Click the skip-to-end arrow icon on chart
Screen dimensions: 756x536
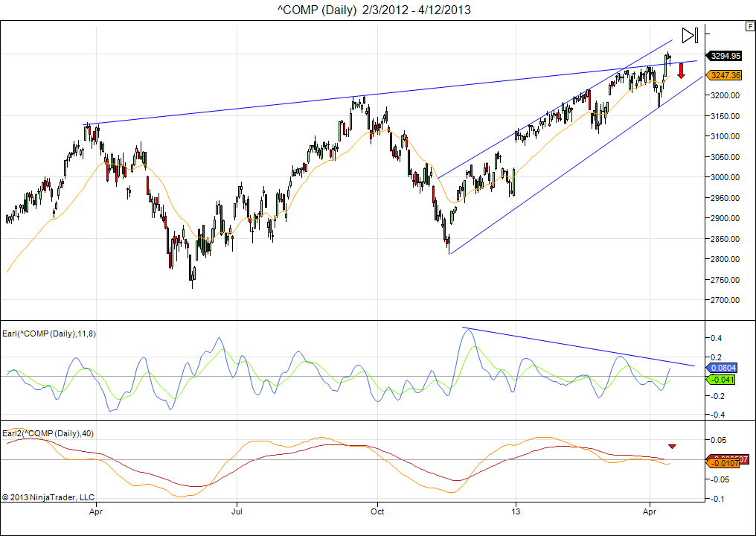coord(690,35)
